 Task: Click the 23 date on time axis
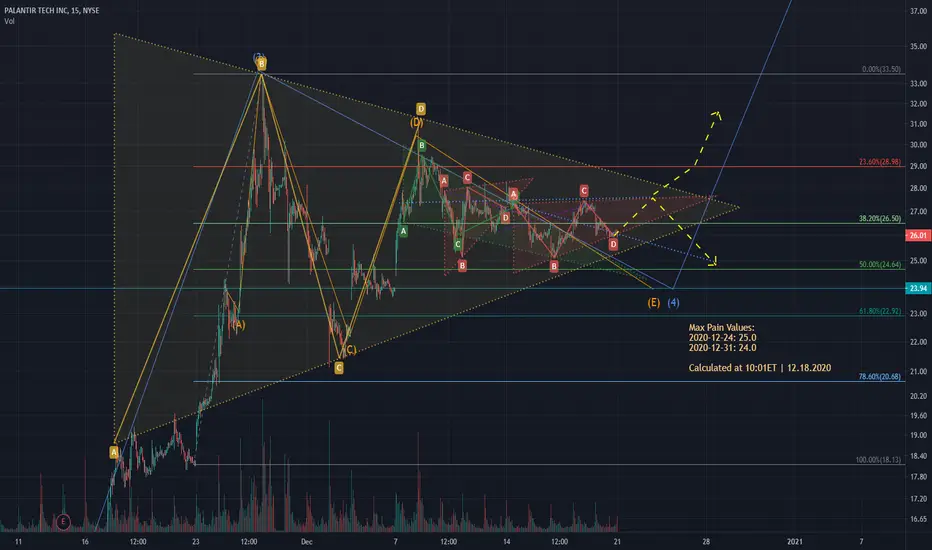pyautogui.click(x=196, y=542)
